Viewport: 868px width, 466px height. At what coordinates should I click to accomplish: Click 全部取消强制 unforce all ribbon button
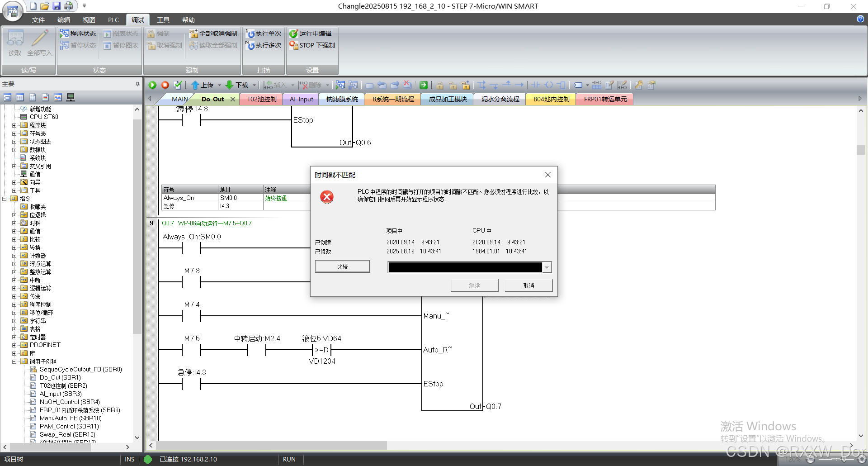tap(213, 33)
